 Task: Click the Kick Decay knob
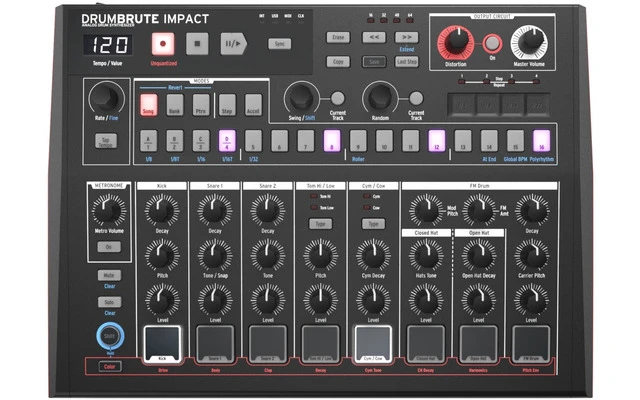click(x=162, y=210)
